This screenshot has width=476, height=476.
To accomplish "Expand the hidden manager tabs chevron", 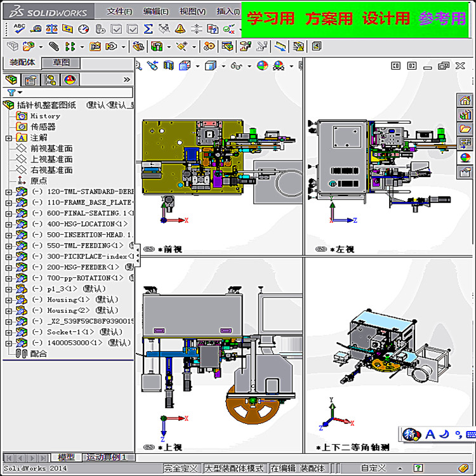I will click(x=126, y=80).
